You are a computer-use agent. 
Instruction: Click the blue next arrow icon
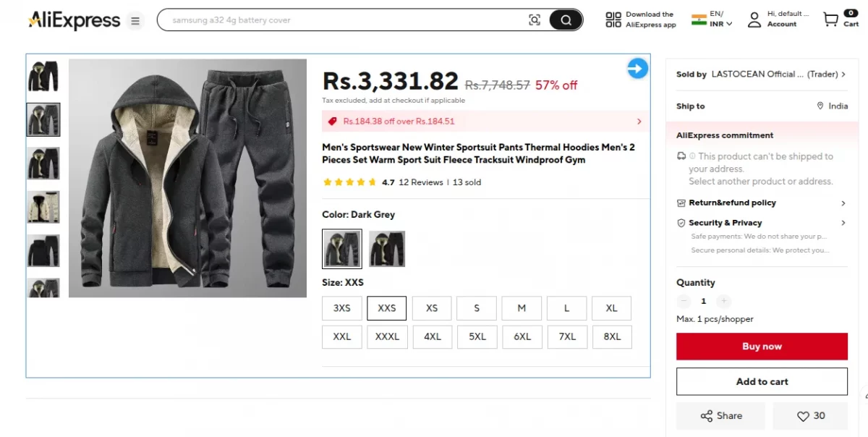point(637,69)
